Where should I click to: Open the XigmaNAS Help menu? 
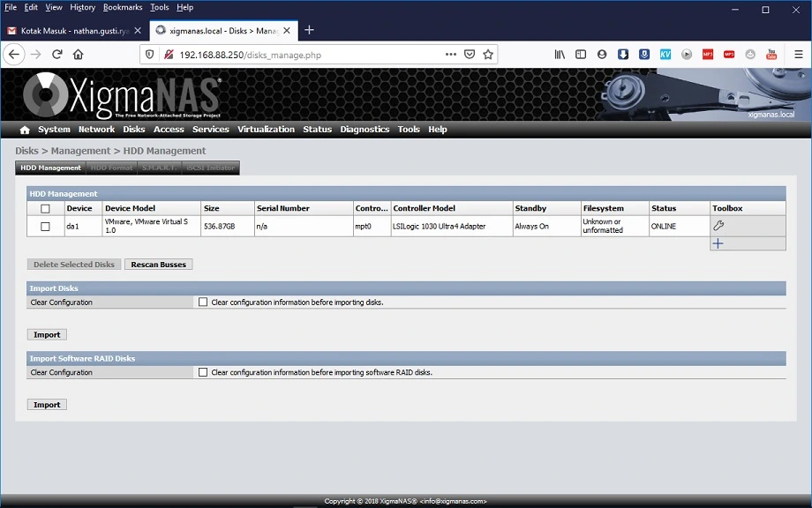point(437,130)
